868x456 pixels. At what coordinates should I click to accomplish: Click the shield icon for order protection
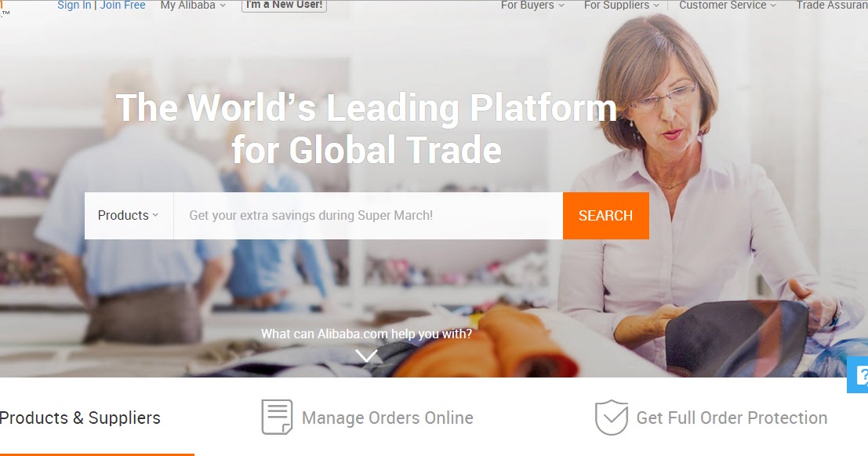[611, 418]
